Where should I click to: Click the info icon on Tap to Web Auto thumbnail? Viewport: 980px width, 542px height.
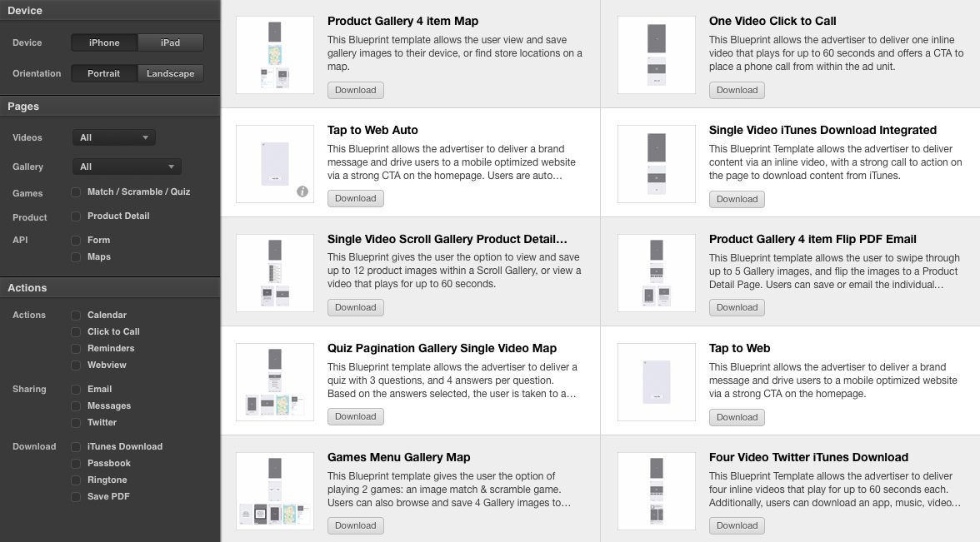(x=302, y=191)
